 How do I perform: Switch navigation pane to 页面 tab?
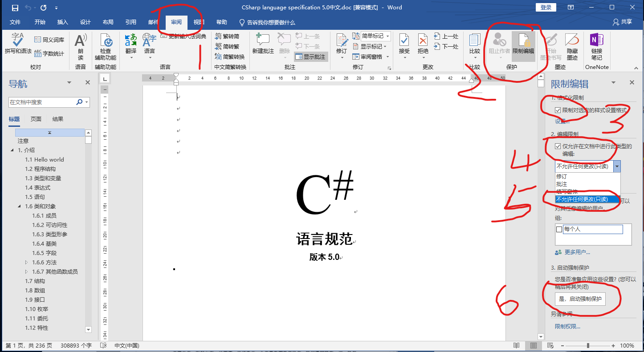[36, 119]
